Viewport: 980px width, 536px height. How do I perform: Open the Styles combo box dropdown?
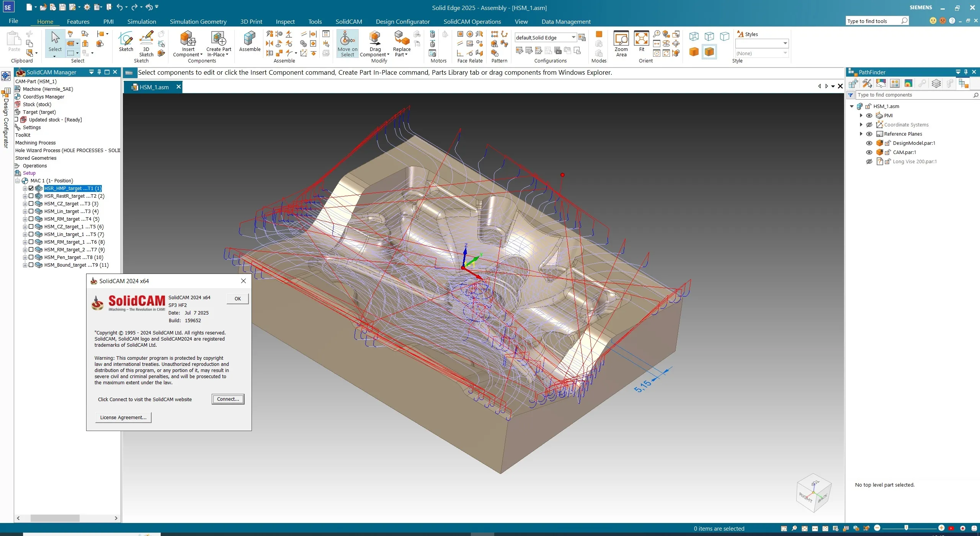[785, 43]
